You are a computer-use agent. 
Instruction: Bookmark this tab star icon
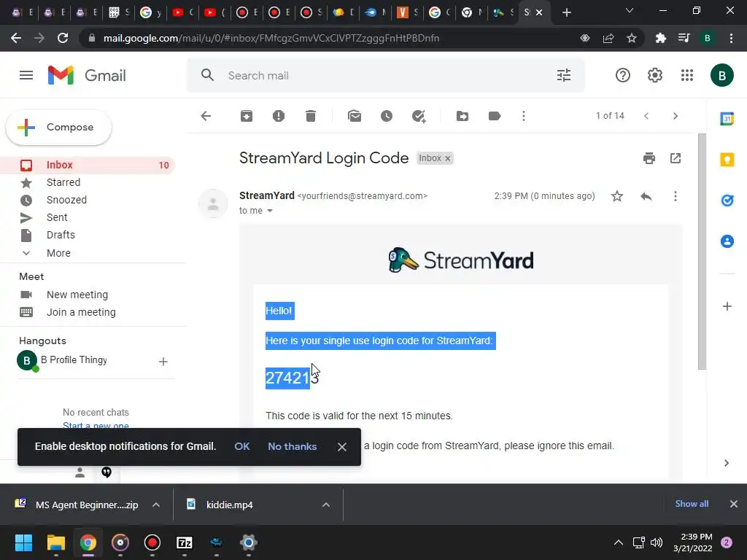[x=631, y=38]
